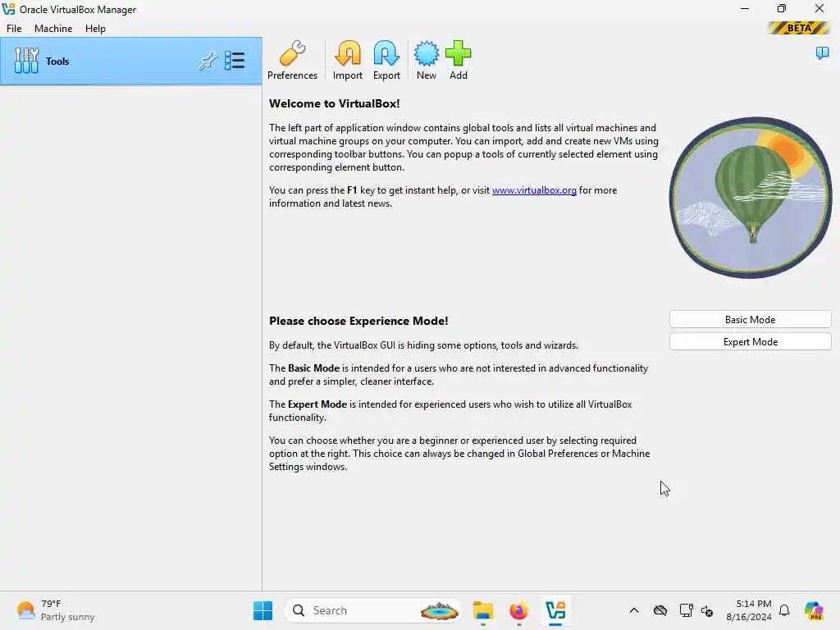Click the taskbar Search box
Screen dimensions: 840x630
[373, 610]
